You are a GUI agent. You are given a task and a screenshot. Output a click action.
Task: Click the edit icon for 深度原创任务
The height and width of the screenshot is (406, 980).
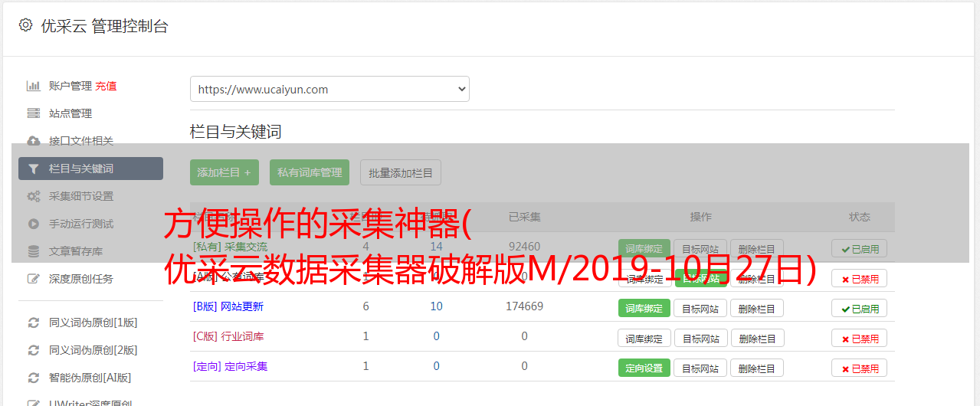tap(34, 279)
